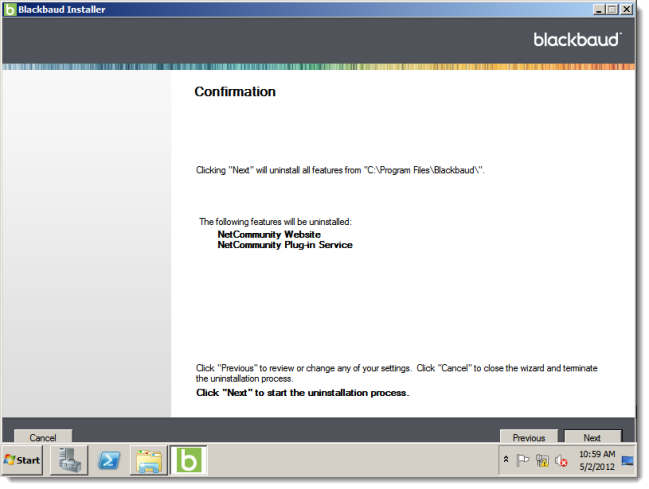Minimize the Blackbaud Installer window
Image resolution: width=649 pixels, height=489 pixels.
[x=599, y=10]
